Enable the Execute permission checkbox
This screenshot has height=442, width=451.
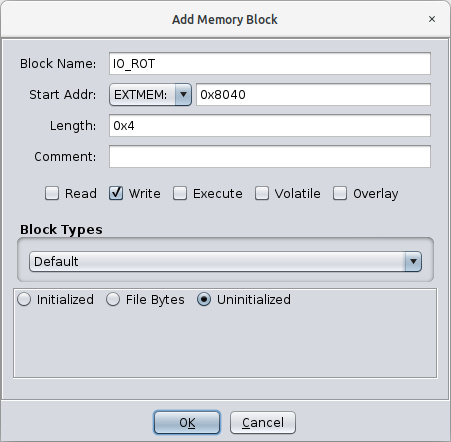[180, 193]
